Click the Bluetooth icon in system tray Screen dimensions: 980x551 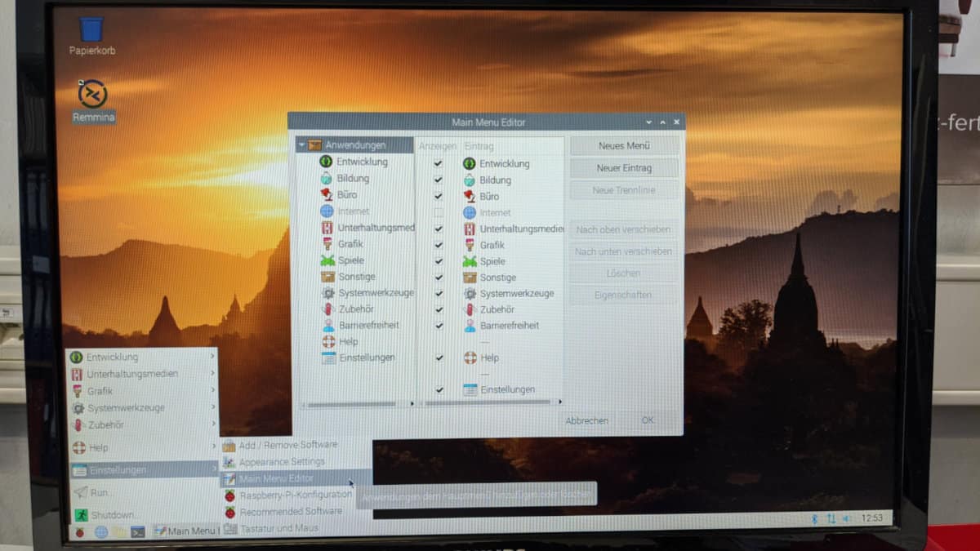[814, 518]
